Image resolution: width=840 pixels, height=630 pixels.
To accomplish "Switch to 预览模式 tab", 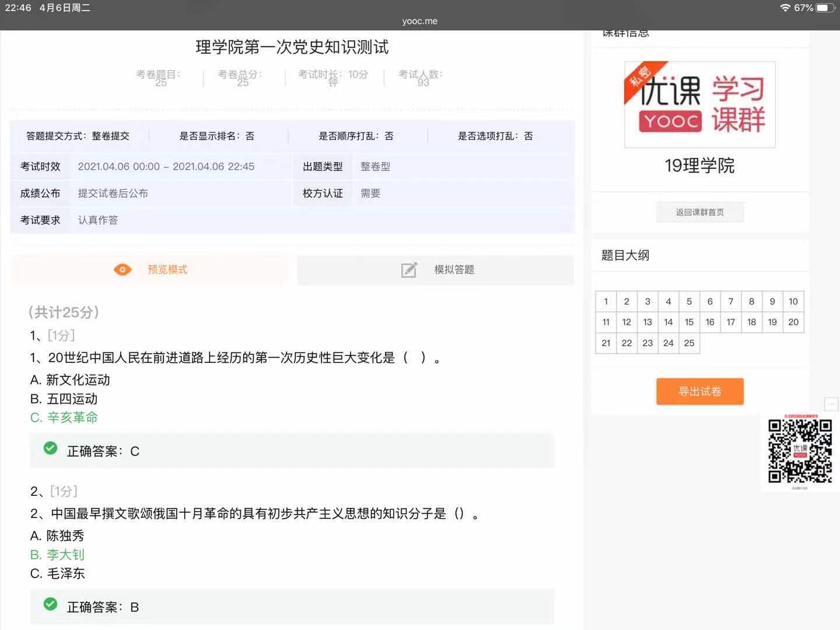I will (x=149, y=269).
